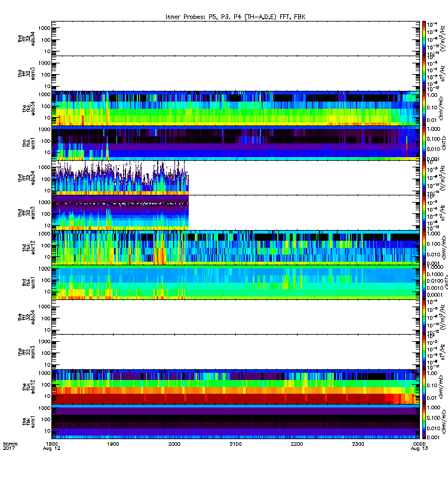The image size is (448, 478).
Task: Click the '2017' year label
Action: 9,448
